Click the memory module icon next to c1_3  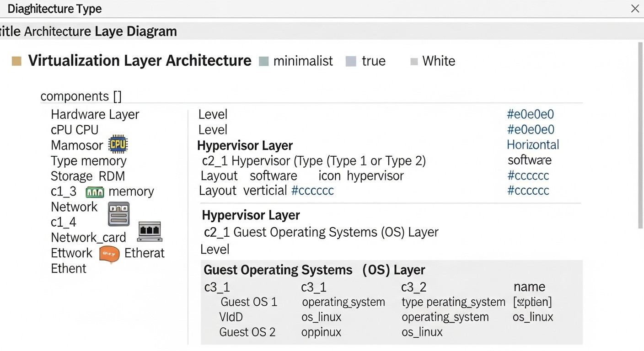(95, 191)
